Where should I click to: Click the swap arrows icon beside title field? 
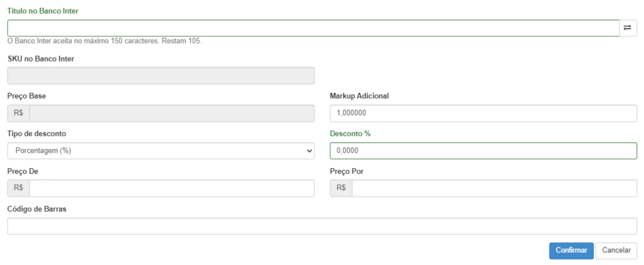628,28
